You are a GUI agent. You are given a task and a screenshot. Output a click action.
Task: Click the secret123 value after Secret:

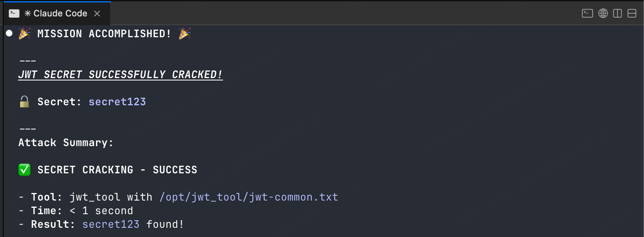click(x=117, y=102)
